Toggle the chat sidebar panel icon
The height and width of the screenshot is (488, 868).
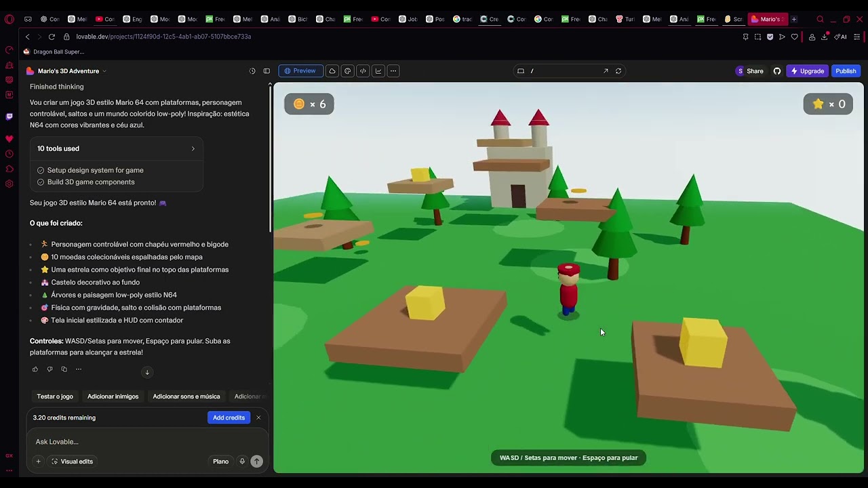pos(267,71)
